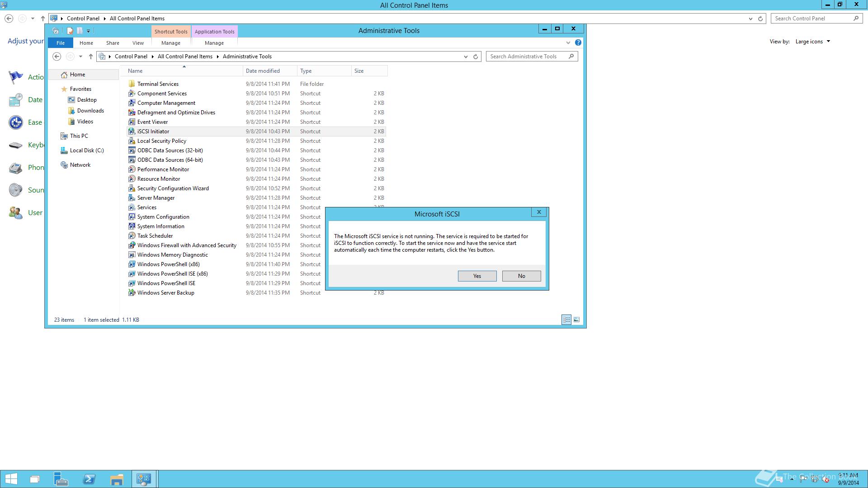Select Desktop under Favorites
The width and height of the screenshot is (868, 488).
tap(87, 100)
